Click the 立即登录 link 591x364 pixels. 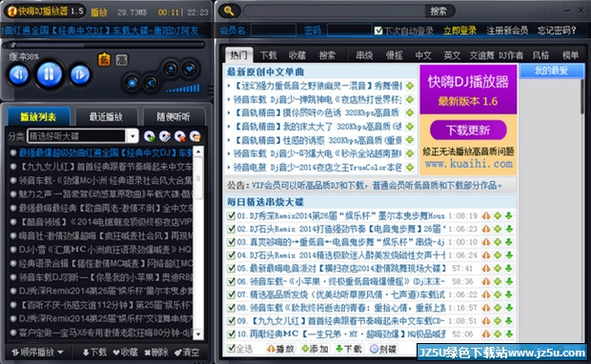point(459,30)
